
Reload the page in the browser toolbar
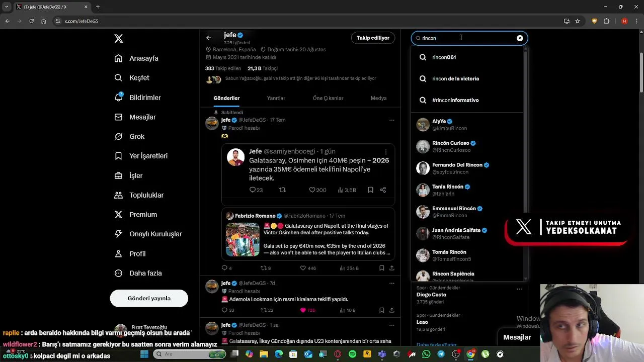click(x=31, y=21)
